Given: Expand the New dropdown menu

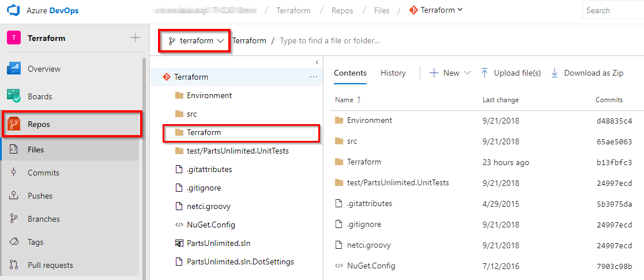Looking at the screenshot, I should [450, 73].
